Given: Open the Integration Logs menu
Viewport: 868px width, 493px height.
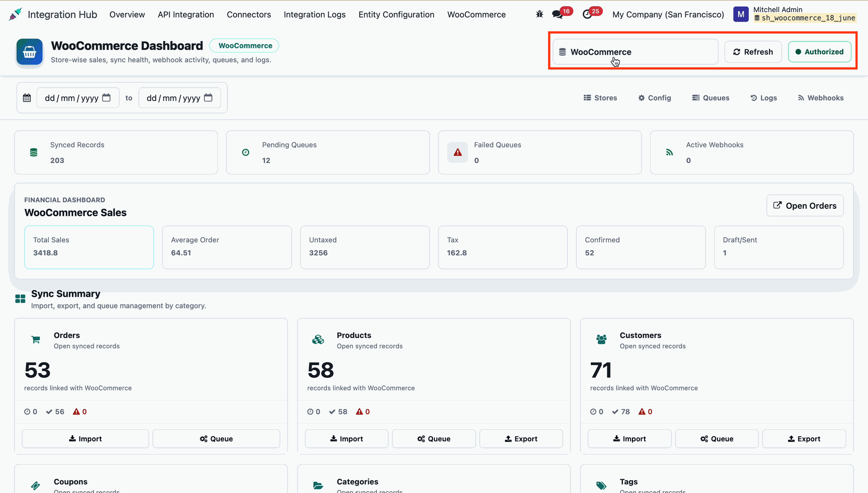Looking at the screenshot, I should tap(315, 14).
